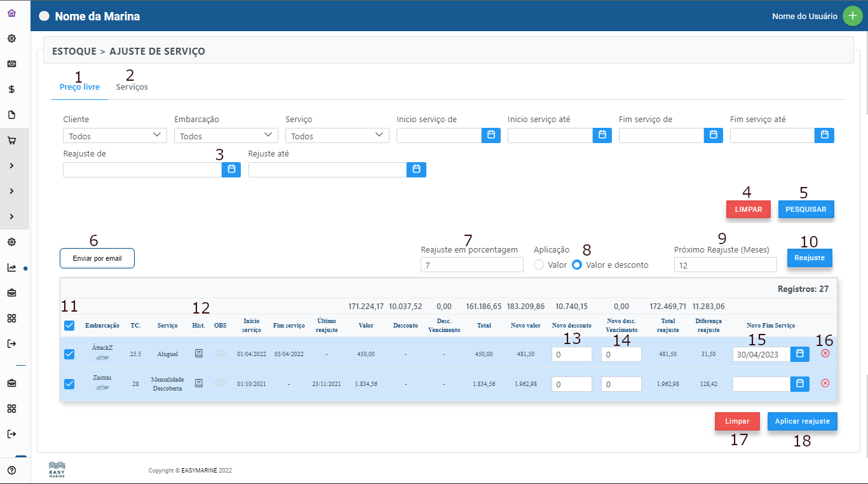
Task: Click the green plus button beside the user name
Action: (852, 16)
